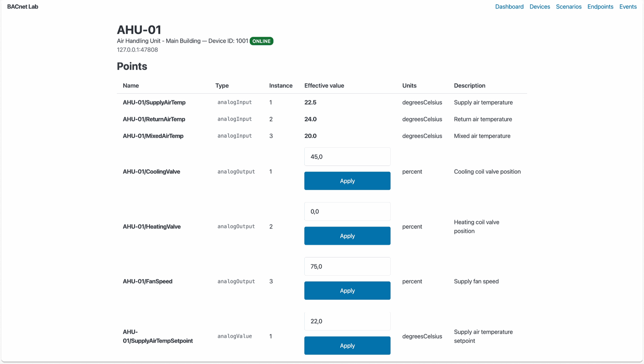Click the Type column header
The image size is (644, 364).
coord(222,86)
